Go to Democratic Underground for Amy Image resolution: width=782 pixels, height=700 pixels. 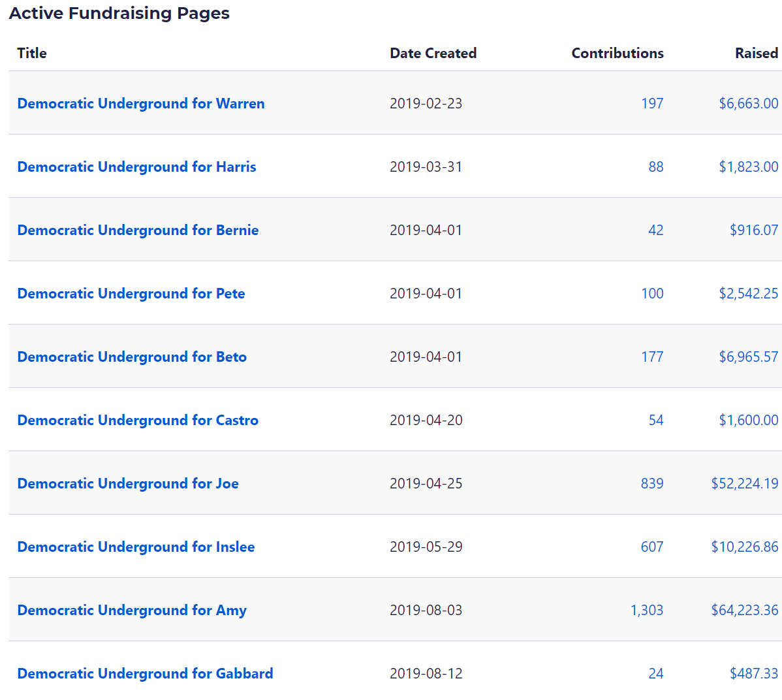(x=132, y=610)
